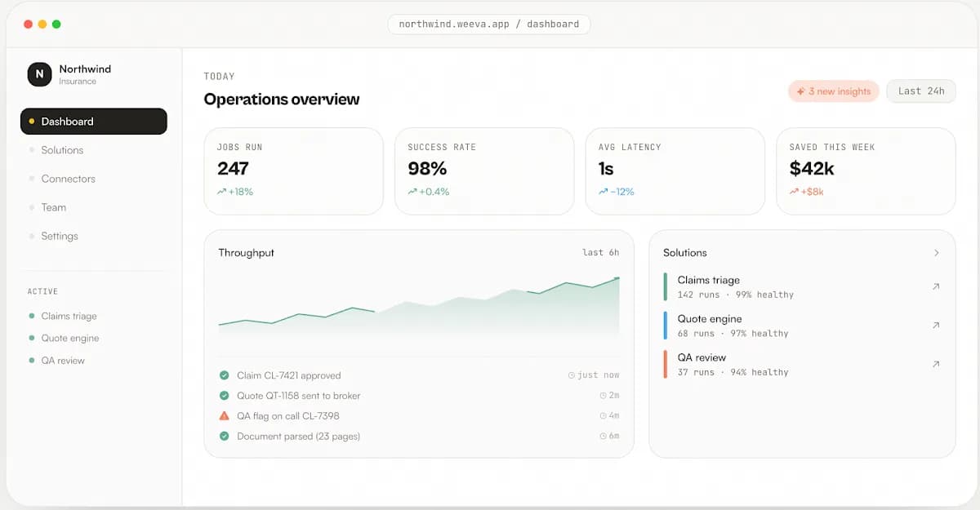Open Quote engine arrow icon in Solutions

pos(936,325)
